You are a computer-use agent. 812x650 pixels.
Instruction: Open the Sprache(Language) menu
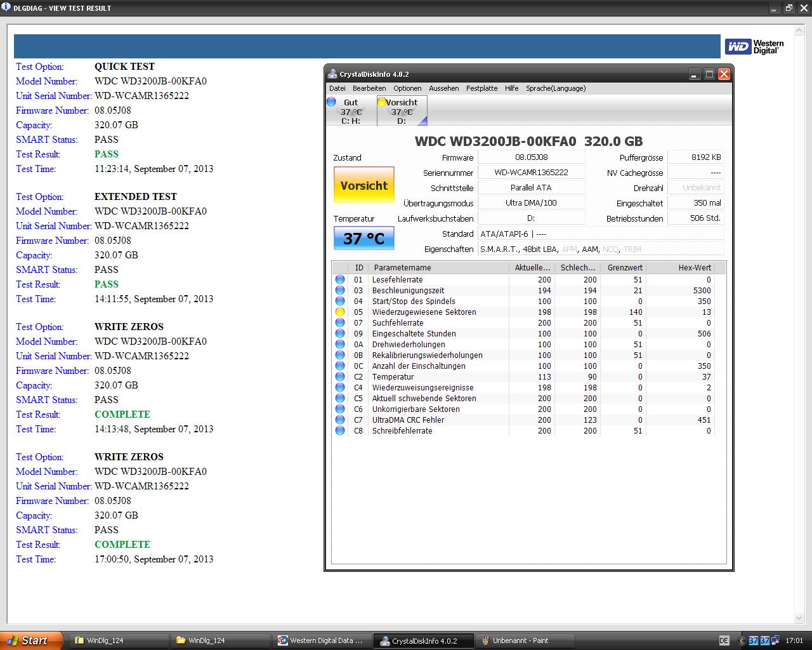556,88
